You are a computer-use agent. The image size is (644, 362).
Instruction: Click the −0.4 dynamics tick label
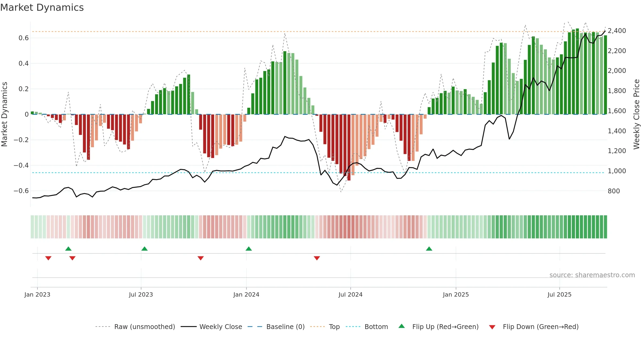click(x=21, y=165)
